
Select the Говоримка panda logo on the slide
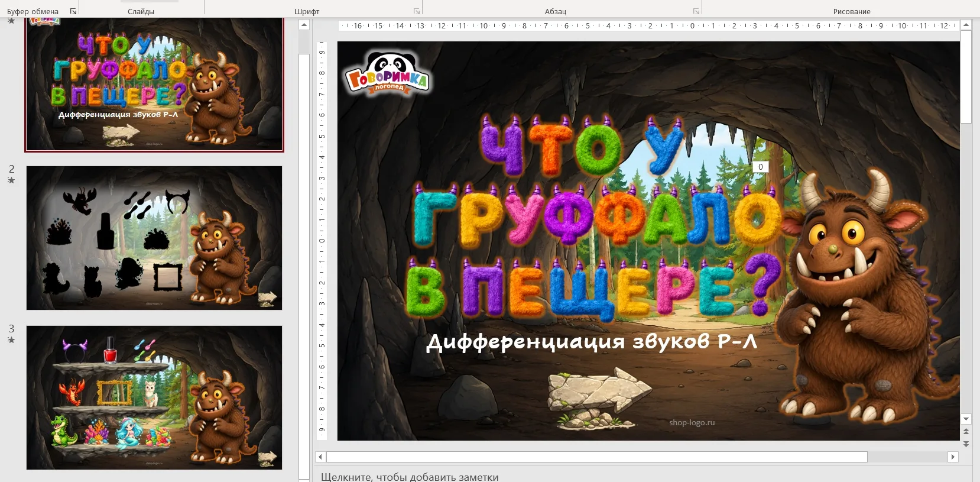tap(387, 73)
